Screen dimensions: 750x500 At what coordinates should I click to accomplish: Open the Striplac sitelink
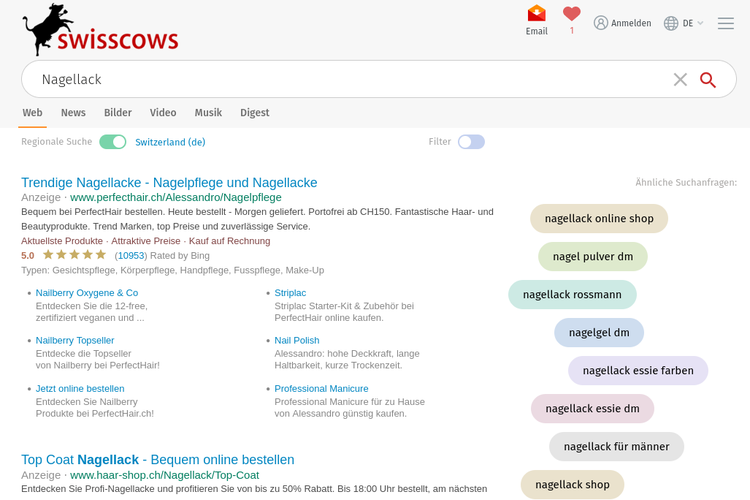click(x=290, y=293)
